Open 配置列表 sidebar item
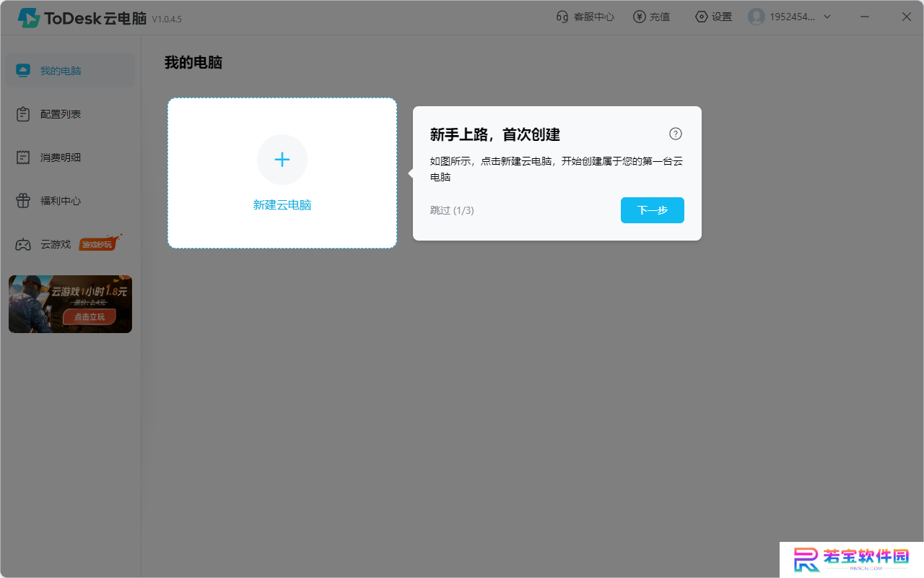Image resolution: width=924 pixels, height=578 pixels. pos(70,114)
